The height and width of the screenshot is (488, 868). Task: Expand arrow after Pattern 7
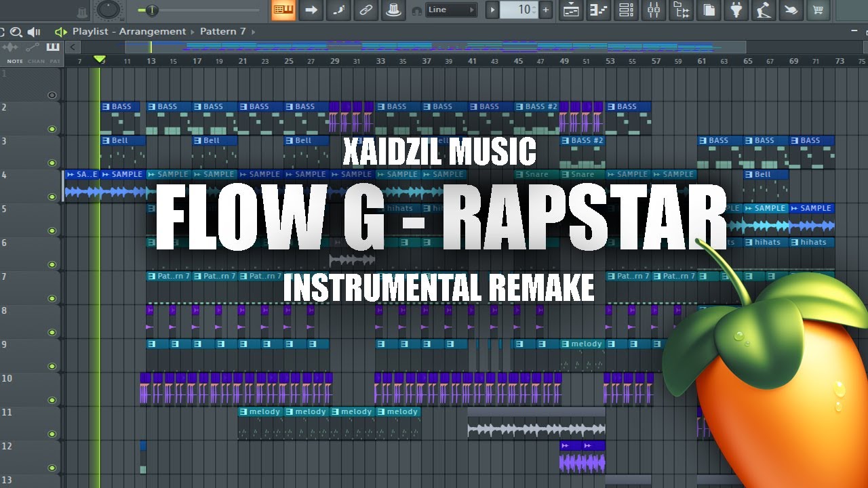(254, 32)
